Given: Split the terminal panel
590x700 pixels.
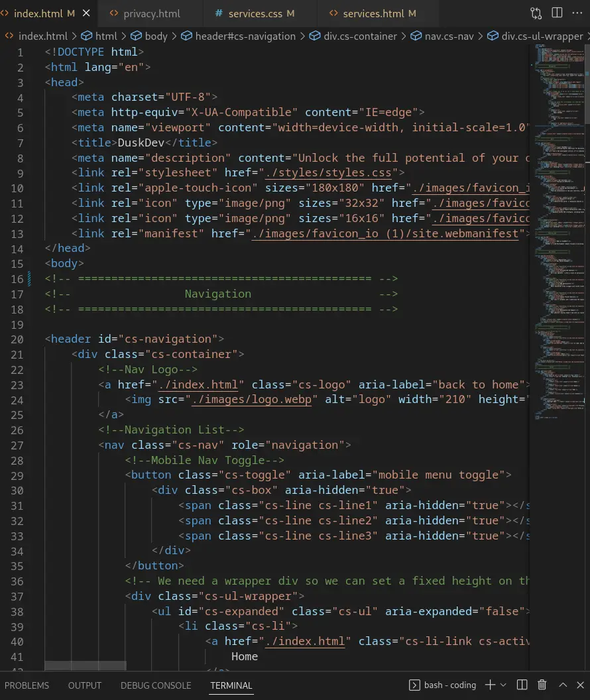Looking at the screenshot, I should tap(522, 685).
